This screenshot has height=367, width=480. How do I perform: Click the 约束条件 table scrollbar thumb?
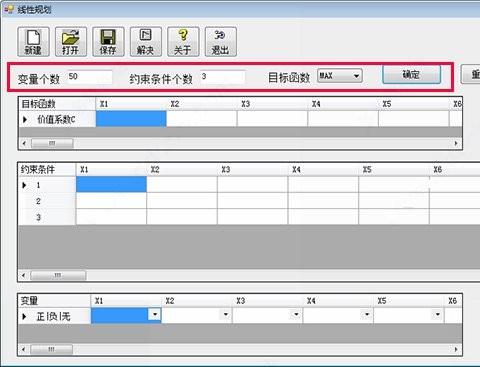(x=58, y=275)
